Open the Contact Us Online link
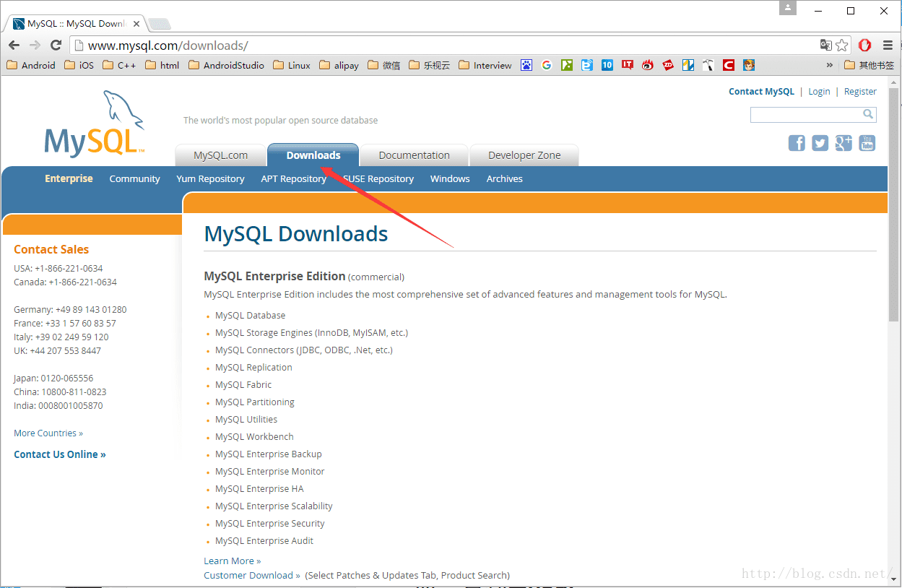 pos(60,454)
